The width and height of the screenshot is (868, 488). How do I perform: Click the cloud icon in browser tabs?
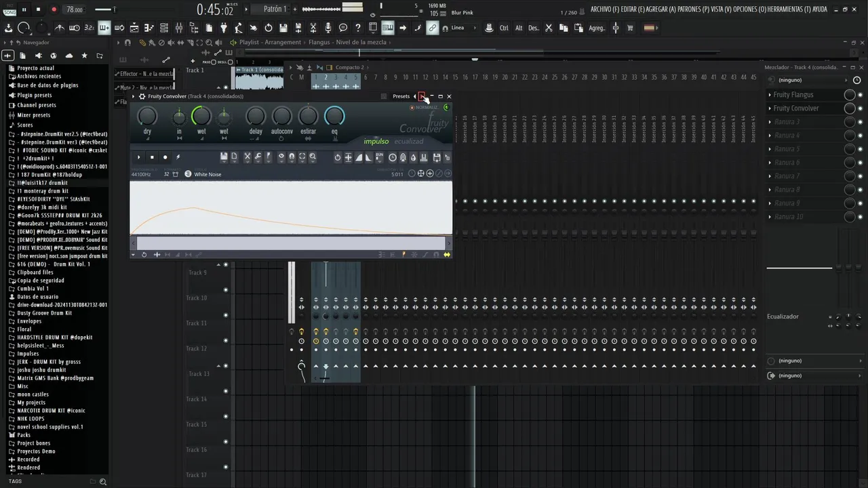click(69, 56)
